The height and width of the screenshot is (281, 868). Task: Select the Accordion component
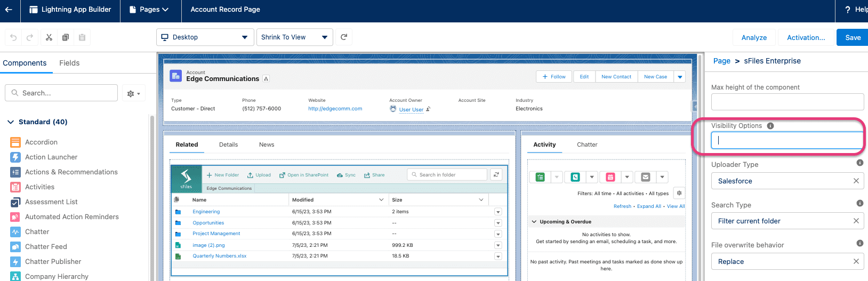point(41,142)
